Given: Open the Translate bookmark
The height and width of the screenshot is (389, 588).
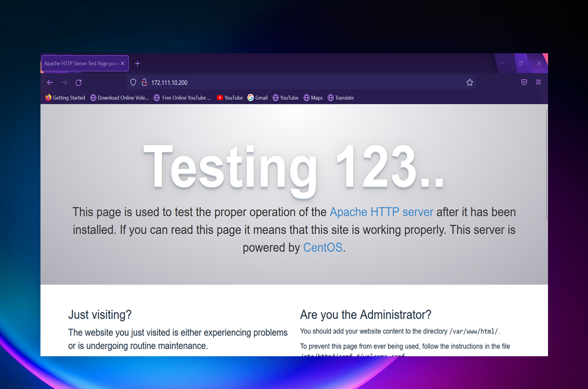Looking at the screenshot, I should pyautogui.click(x=341, y=98).
